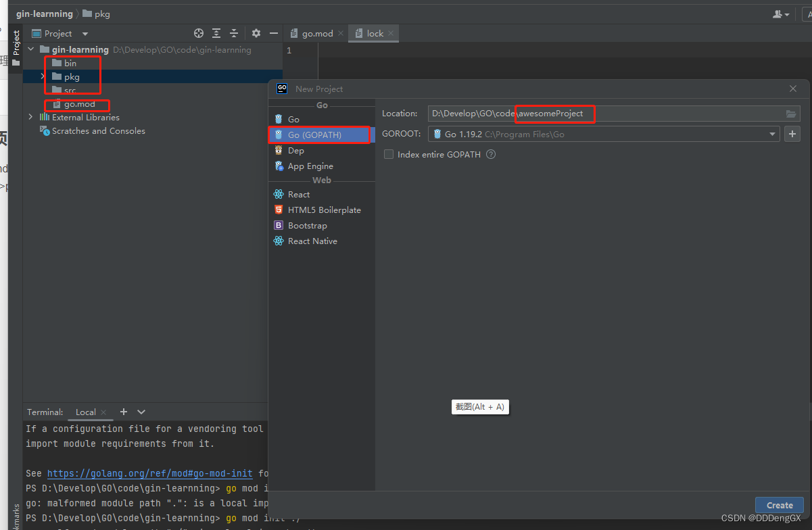This screenshot has width=812, height=530.
Task: Open the Project view dropdown arrow
Action: click(x=85, y=34)
